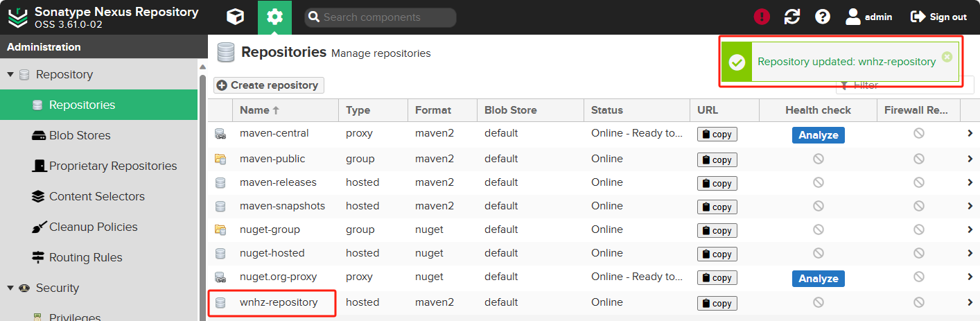Viewport: 980px width, 321px height.
Task: Sort by the Blob Store column header
Action: click(530, 110)
